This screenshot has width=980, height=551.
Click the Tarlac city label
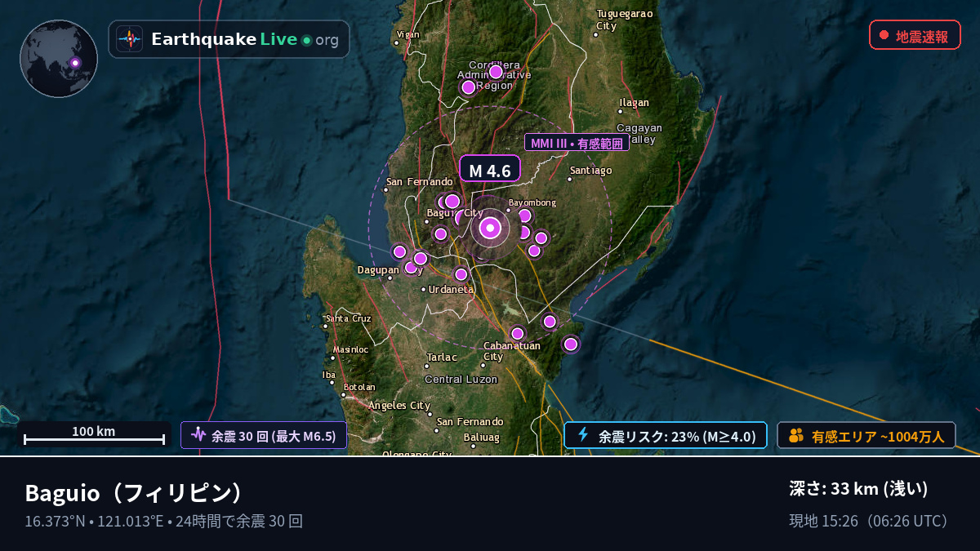442,357
